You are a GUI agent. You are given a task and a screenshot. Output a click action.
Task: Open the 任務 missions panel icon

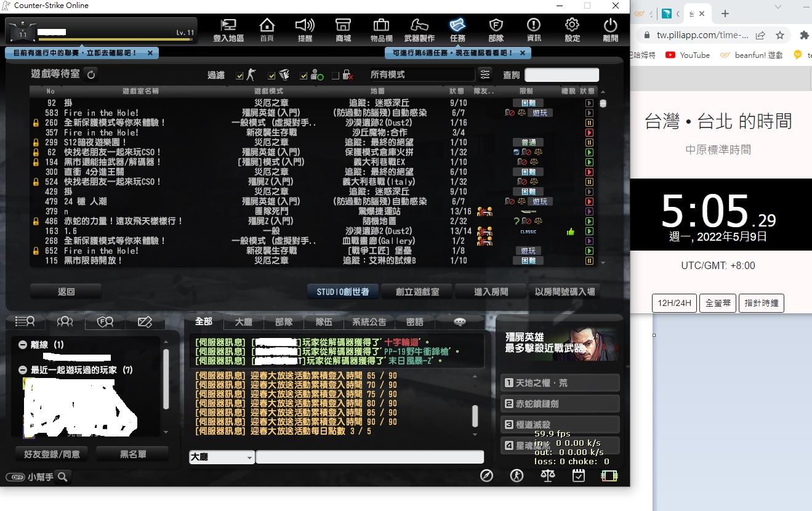point(457,29)
